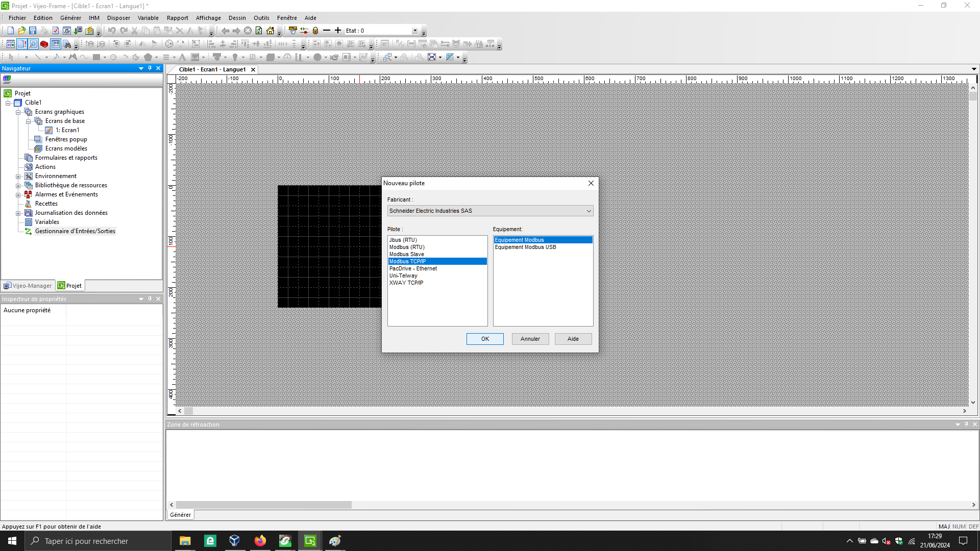
Task: Launch Firefox from the taskbar
Action: (260, 541)
